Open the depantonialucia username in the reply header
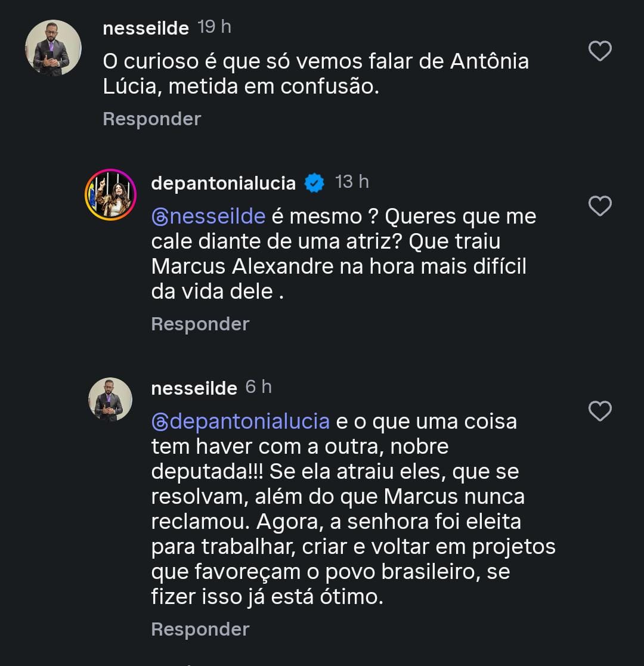This screenshot has width=644, height=666. click(223, 183)
